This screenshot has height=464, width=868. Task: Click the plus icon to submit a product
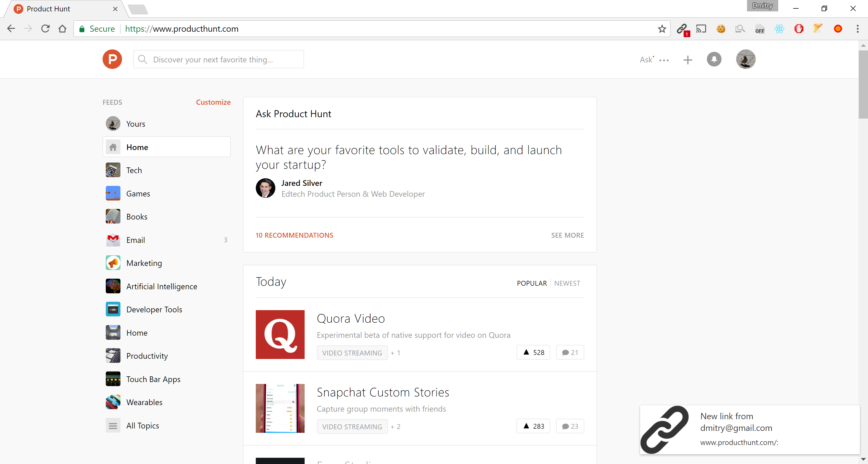pos(687,60)
